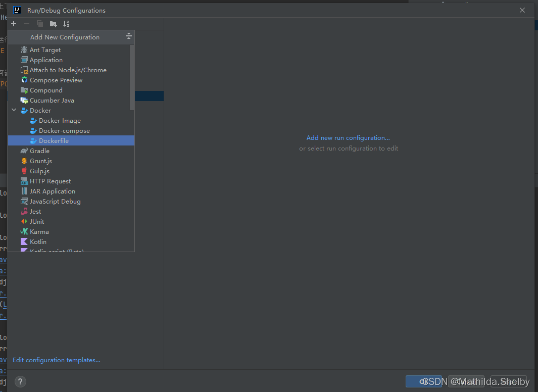Select the JUnit configuration type
The image size is (538, 392).
71,222
